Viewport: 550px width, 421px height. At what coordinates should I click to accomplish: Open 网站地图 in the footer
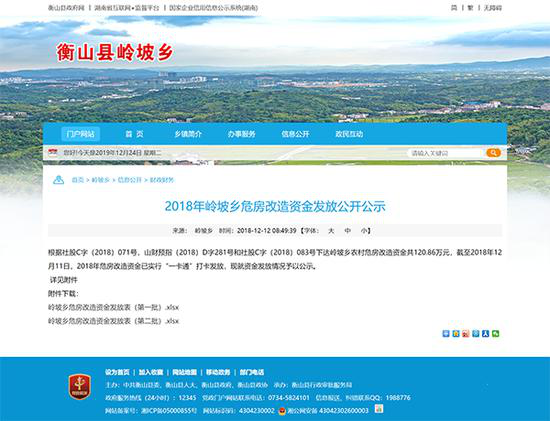pos(185,372)
